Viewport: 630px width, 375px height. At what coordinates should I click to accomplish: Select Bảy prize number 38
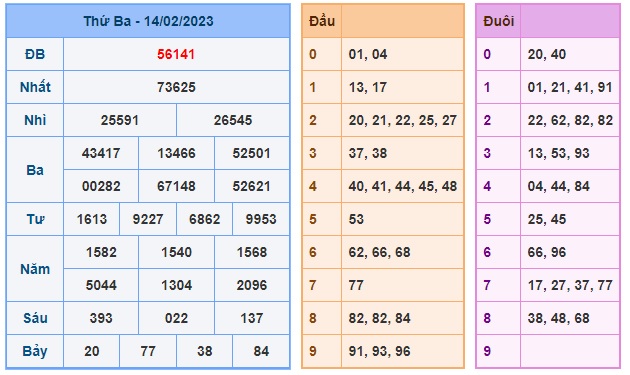[205, 351]
